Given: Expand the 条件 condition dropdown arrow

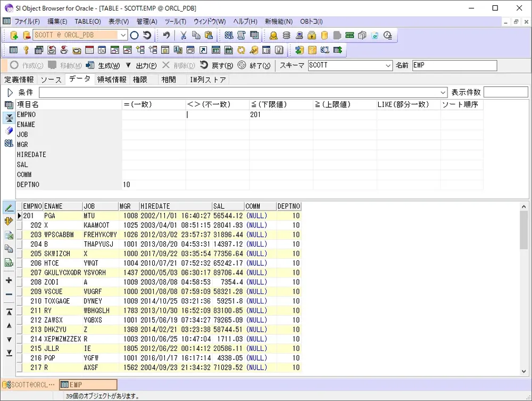Looking at the screenshot, I should point(443,92).
